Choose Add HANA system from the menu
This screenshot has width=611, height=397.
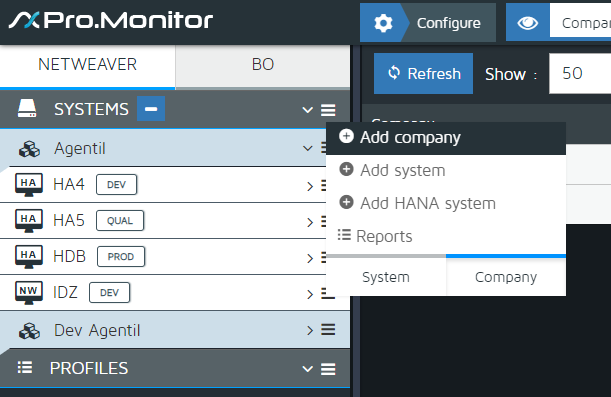click(x=446, y=203)
